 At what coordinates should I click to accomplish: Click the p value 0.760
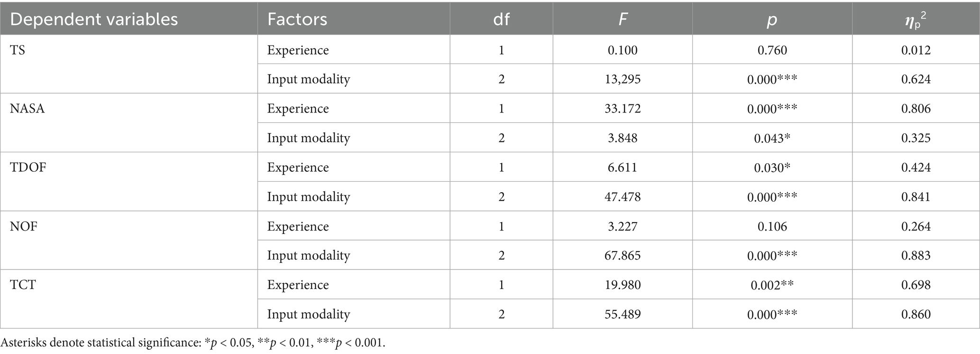(x=772, y=50)
